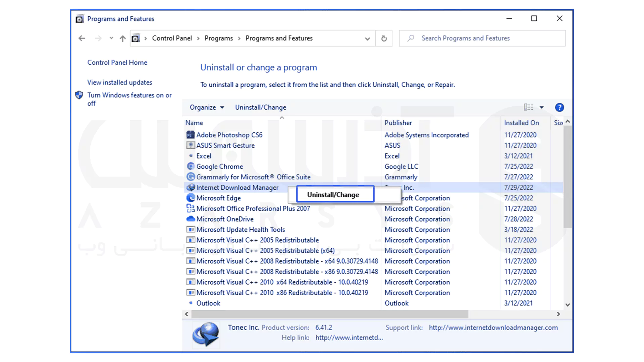Select Visual C++ 2010 x64 Redistributable row
The image size is (644, 362).
click(x=373, y=282)
